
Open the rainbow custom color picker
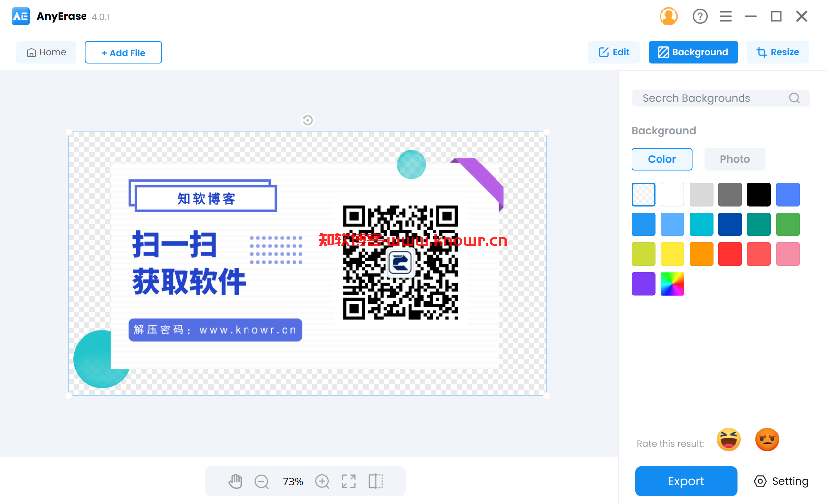pos(672,284)
